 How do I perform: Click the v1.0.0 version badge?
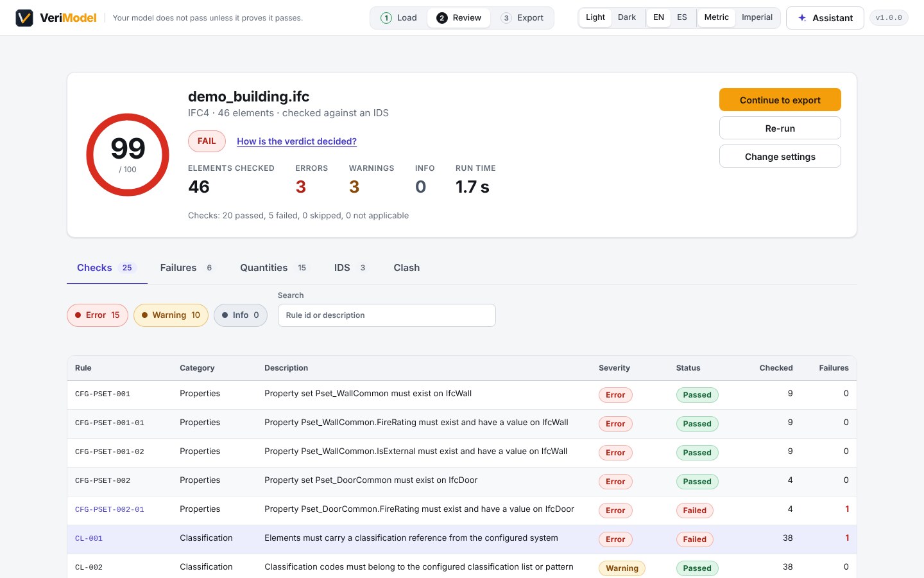(889, 18)
